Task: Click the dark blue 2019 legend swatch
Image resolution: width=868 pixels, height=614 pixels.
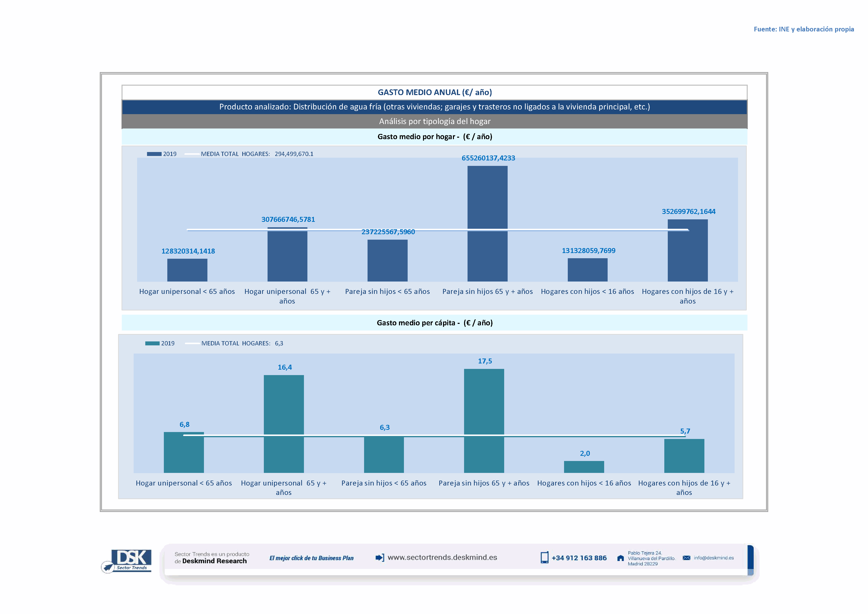Action: tap(154, 154)
